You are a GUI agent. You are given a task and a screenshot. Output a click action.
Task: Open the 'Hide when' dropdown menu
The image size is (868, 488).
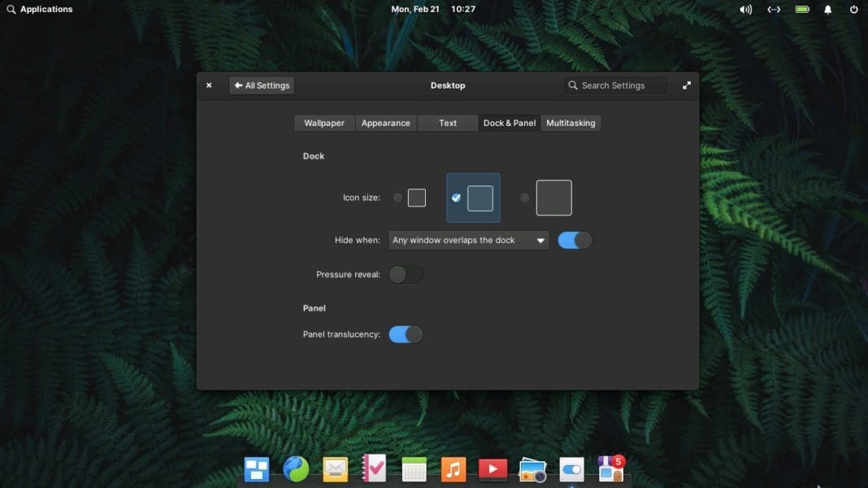click(x=468, y=240)
